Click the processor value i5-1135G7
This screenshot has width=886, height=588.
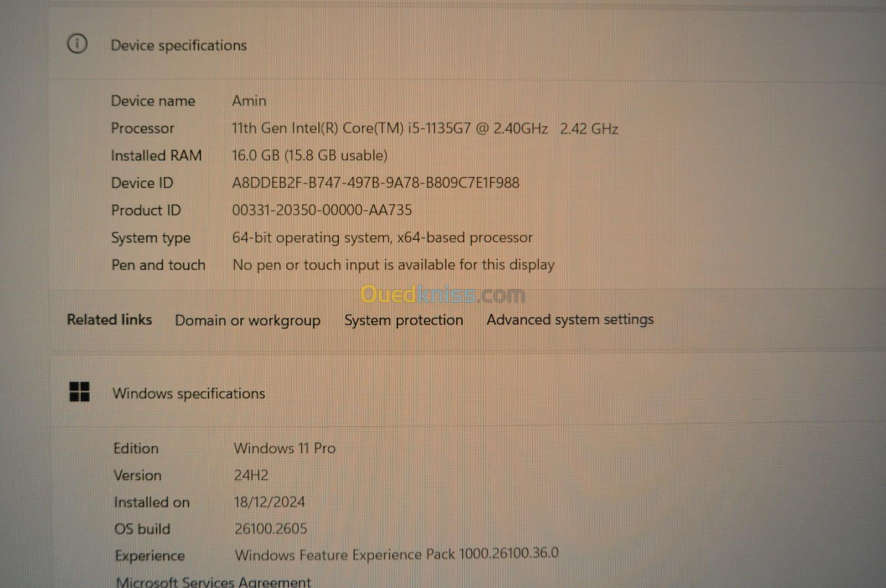(x=424, y=128)
